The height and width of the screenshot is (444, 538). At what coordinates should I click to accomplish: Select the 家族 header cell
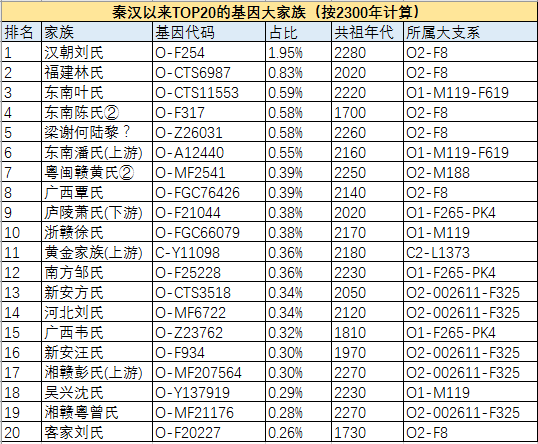click(x=97, y=32)
